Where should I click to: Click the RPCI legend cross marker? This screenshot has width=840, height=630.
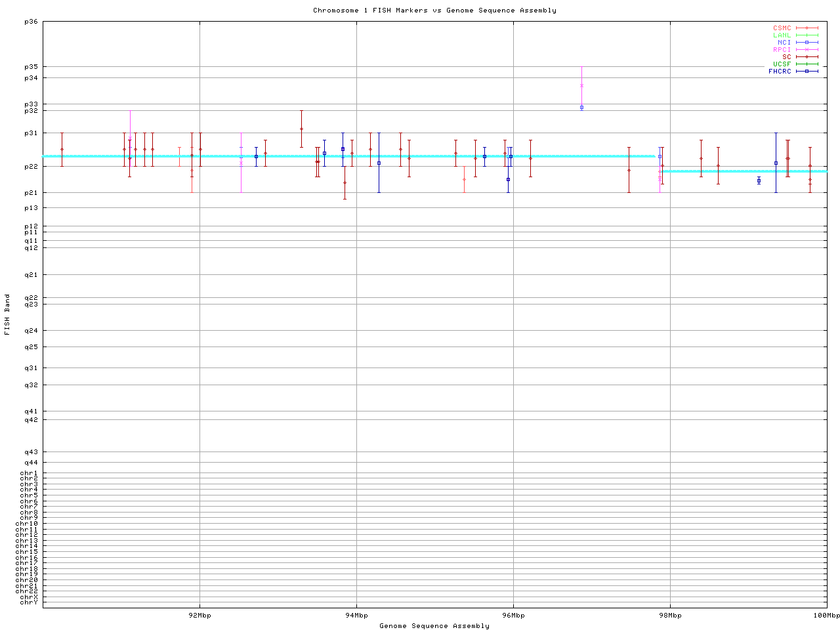pos(807,50)
